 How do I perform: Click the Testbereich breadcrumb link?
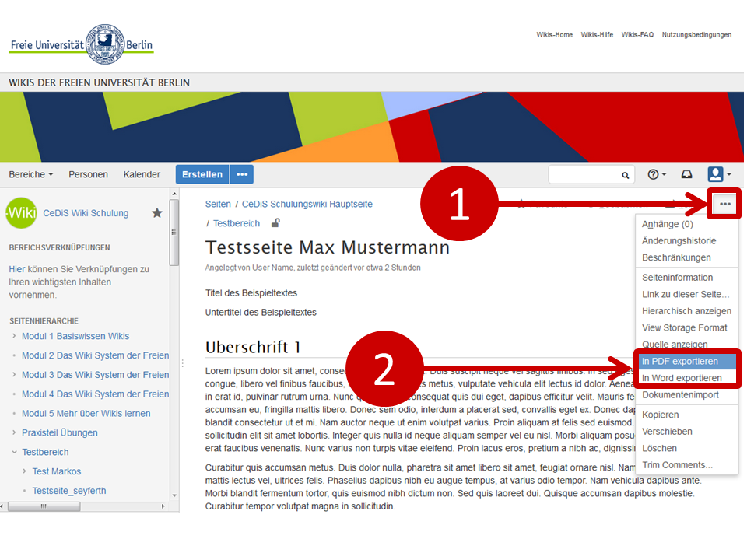[x=237, y=223]
